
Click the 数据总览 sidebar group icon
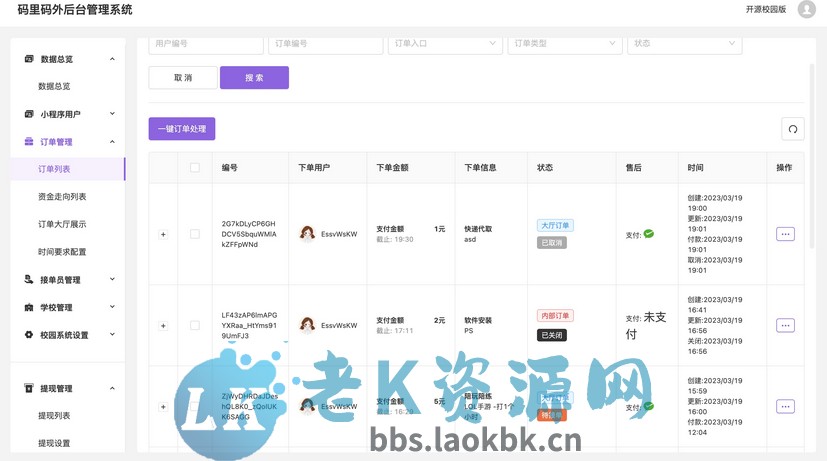pyautogui.click(x=29, y=59)
